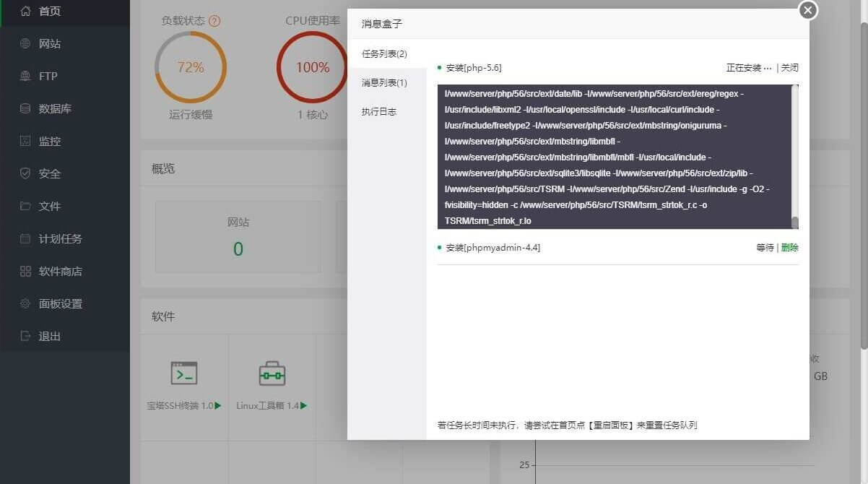Click the Files folder icon
The image size is (868, 484).
click(25, 206)
